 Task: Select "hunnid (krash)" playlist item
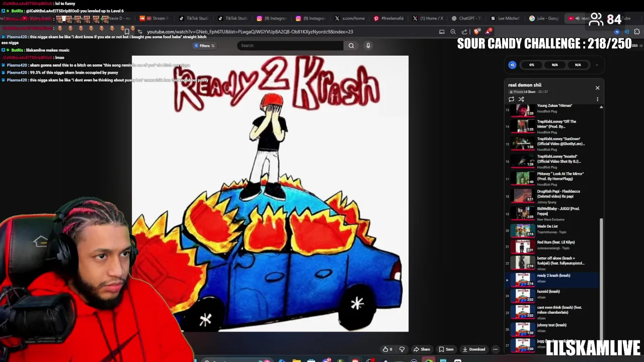tap(552, 295)
